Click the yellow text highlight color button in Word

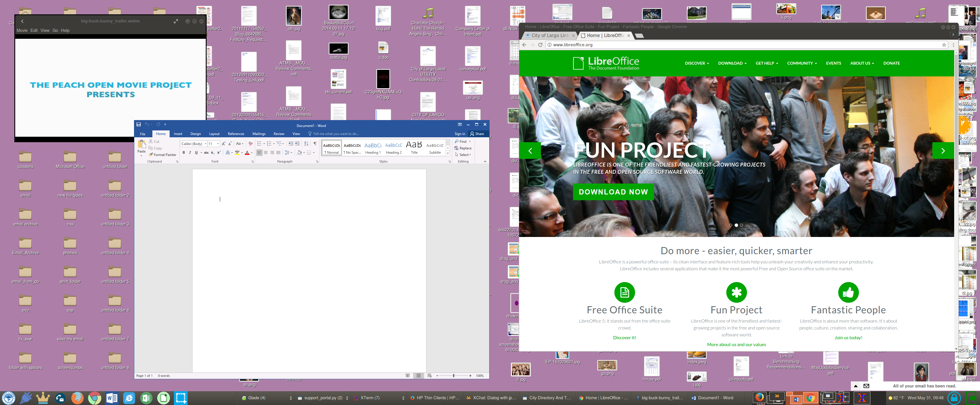coord(237,153)
